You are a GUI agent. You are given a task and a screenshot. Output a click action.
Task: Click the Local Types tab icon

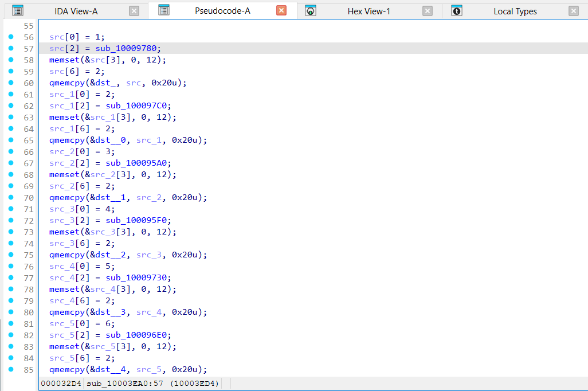tap(457, 11)
